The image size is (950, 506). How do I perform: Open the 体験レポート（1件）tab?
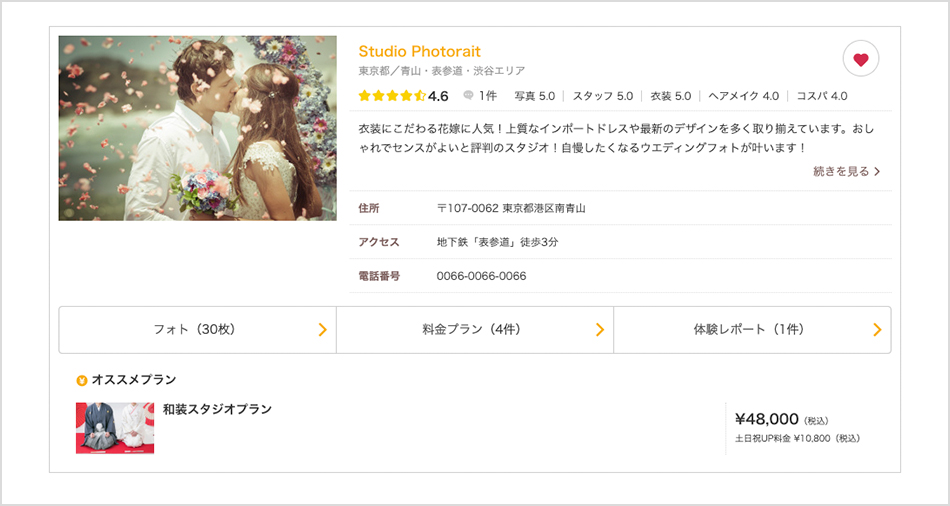click(x=752, y=330)
